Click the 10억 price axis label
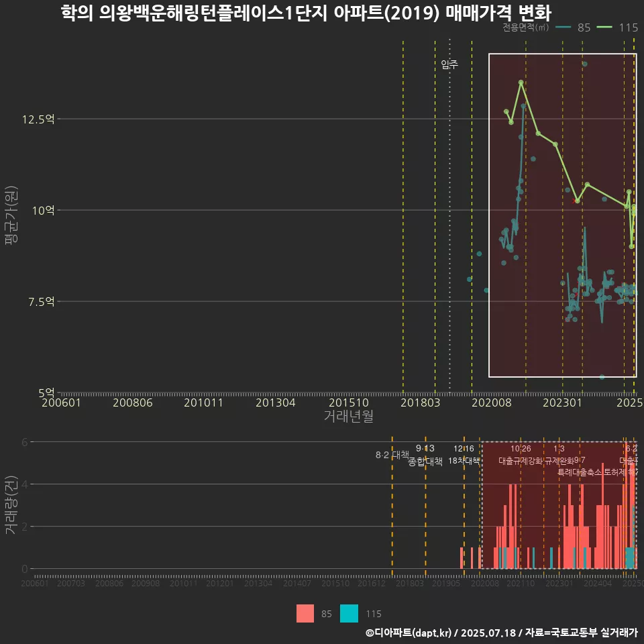The height and width of the screenshot is (644, 644). click(x=43, y=211)
